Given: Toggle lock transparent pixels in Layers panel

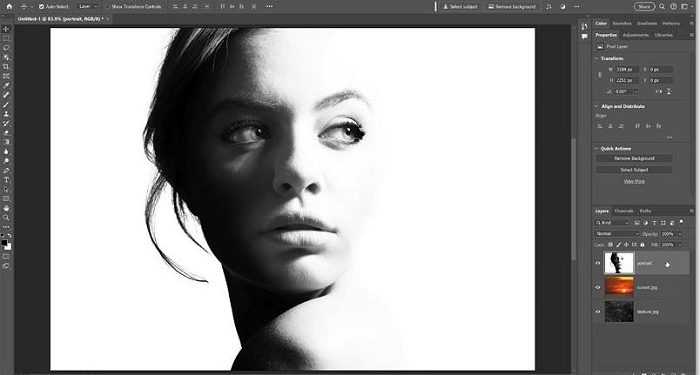Looking at the screenshot, I should (x=611, y=245).
